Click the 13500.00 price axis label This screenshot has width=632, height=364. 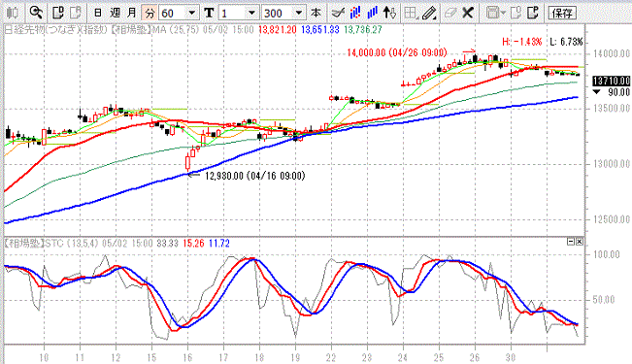pyautogui.click(x=612, y=109)
